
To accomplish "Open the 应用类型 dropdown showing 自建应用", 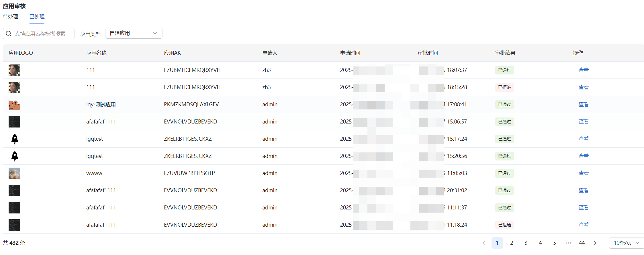I will 134,33.
